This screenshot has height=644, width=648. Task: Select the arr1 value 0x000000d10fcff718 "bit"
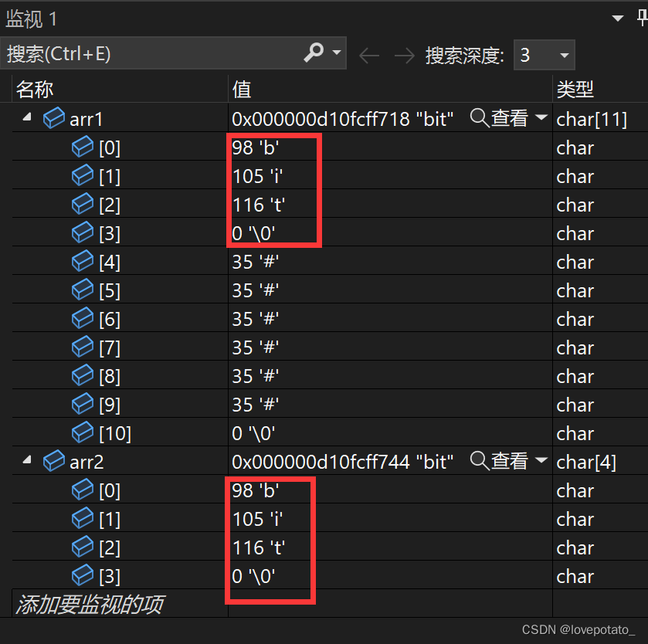343,119
